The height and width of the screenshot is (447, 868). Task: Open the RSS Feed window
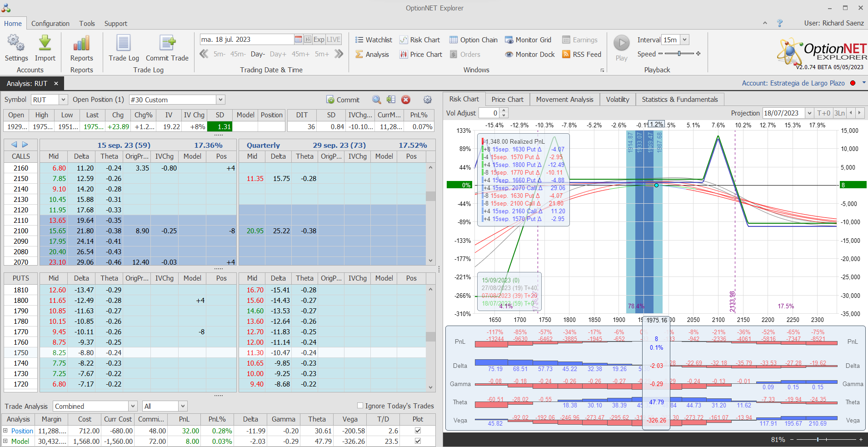coord(581,55)
